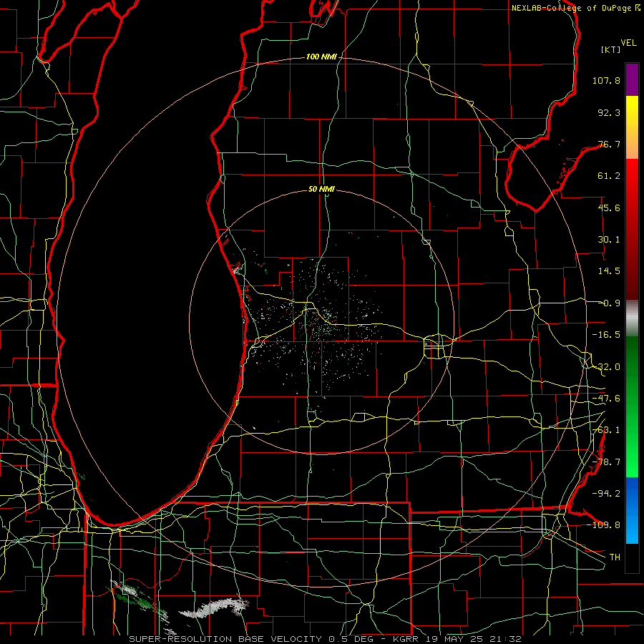This screenshot has width=644, height=644.
Task: Pick the purple segment of velocity scale
Action: (632, 79)
